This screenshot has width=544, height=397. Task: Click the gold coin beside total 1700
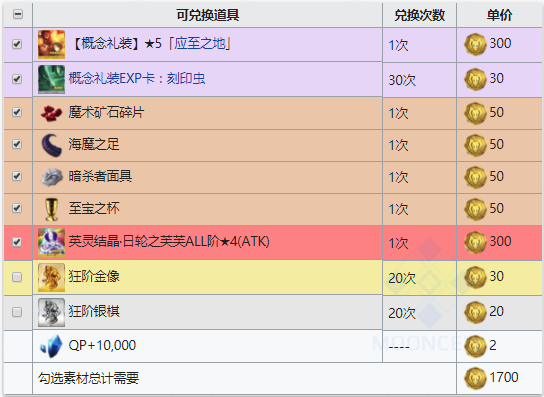475,378
